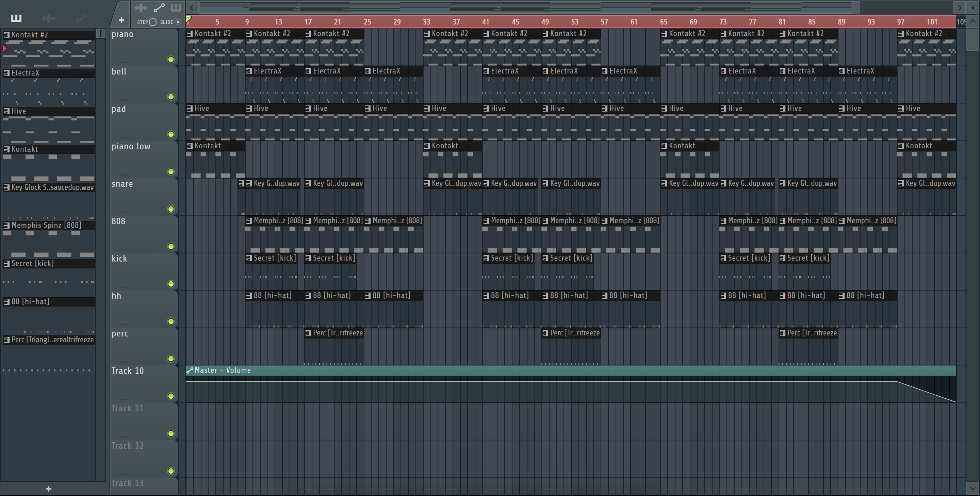The height and width of the screenshot is (496, 980).
Task: Toggle the SLIDE mode radio button
Action: [178, 22]
